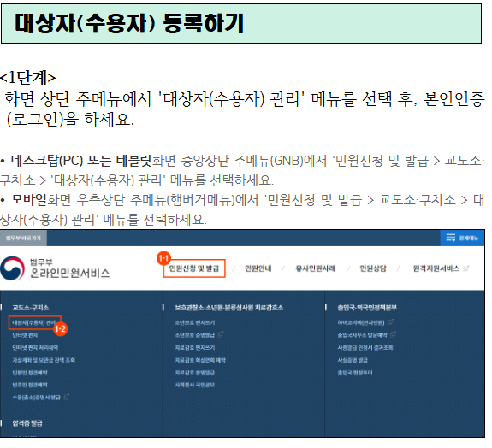Screen dimensions: 492x448
Task: Open the 치료감호 증명발급 link
Action: point(195,373)
